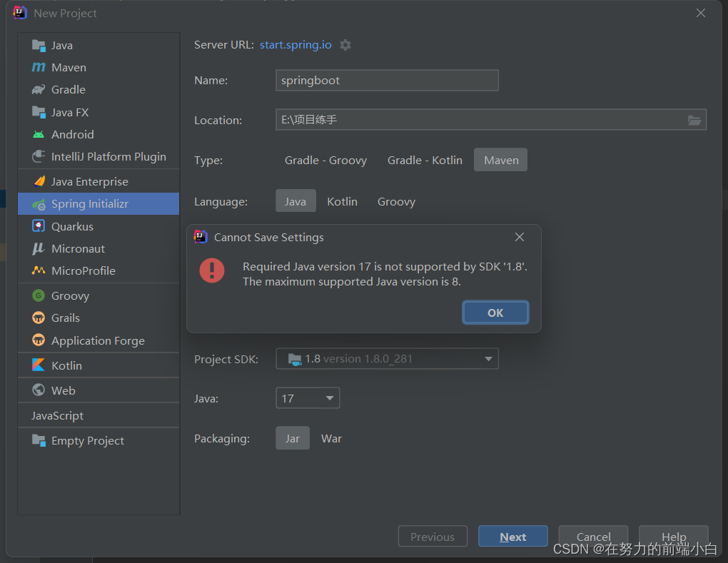The image size is (728, 563).
Task: Click the Empty Project folder icon
Action: (x=39, y=440)
